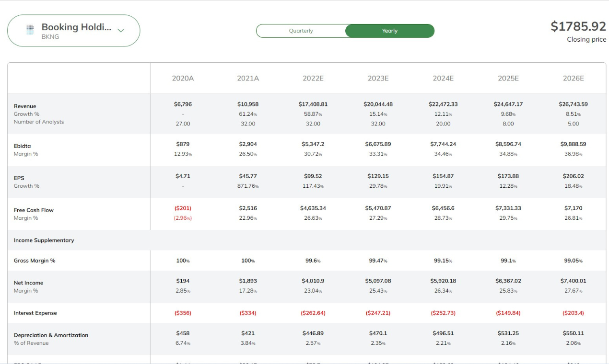Click the Free Cash Flow row label
Viewport: 609px width, 364px height.
[x=34, y=210]
